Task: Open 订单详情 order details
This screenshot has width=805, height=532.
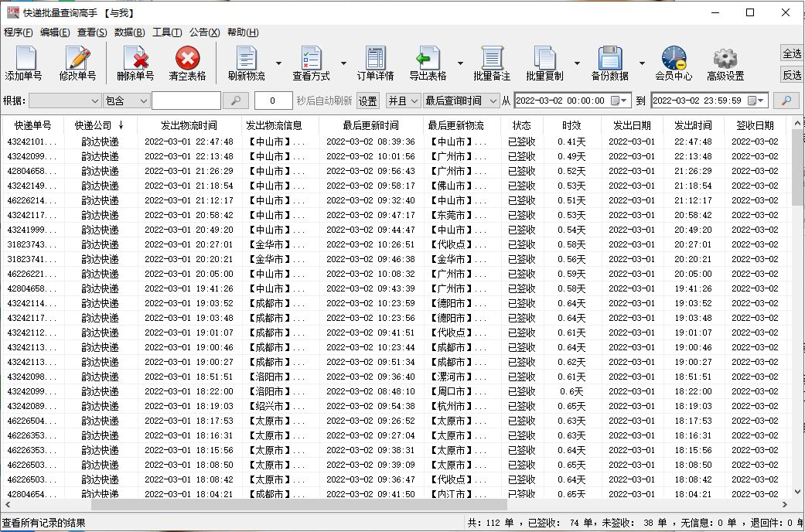Action: point(375,63)
